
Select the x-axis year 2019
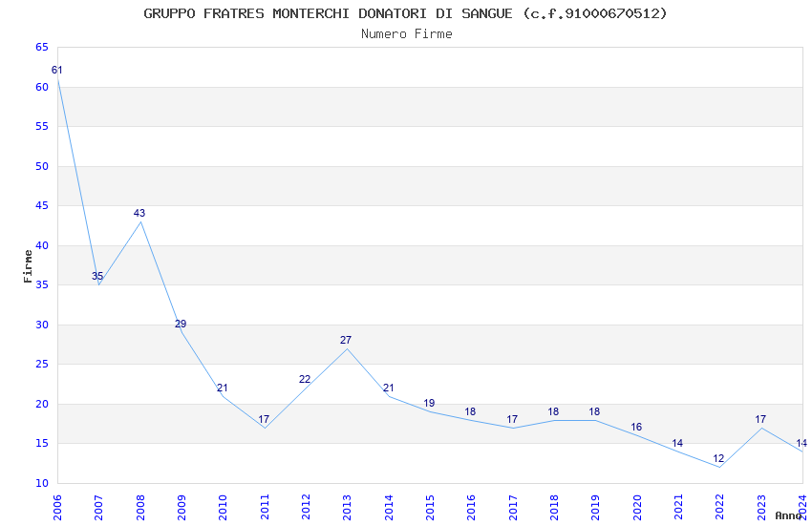(595, 508)
